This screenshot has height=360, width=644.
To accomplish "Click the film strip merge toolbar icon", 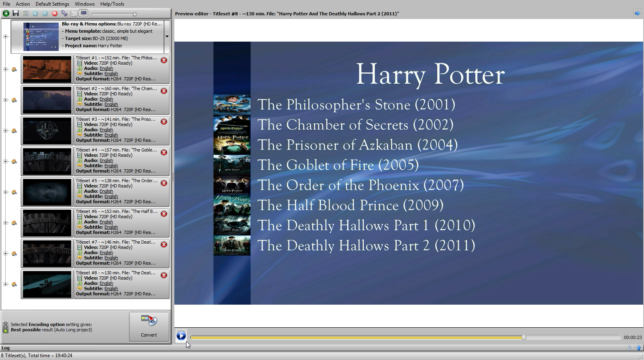I will [x=25, y=13].
